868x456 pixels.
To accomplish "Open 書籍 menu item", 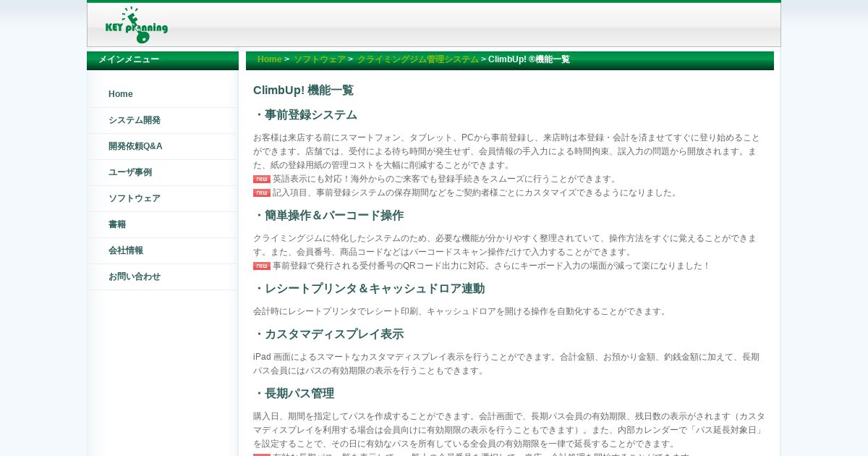I will click(x=163, y=224).
